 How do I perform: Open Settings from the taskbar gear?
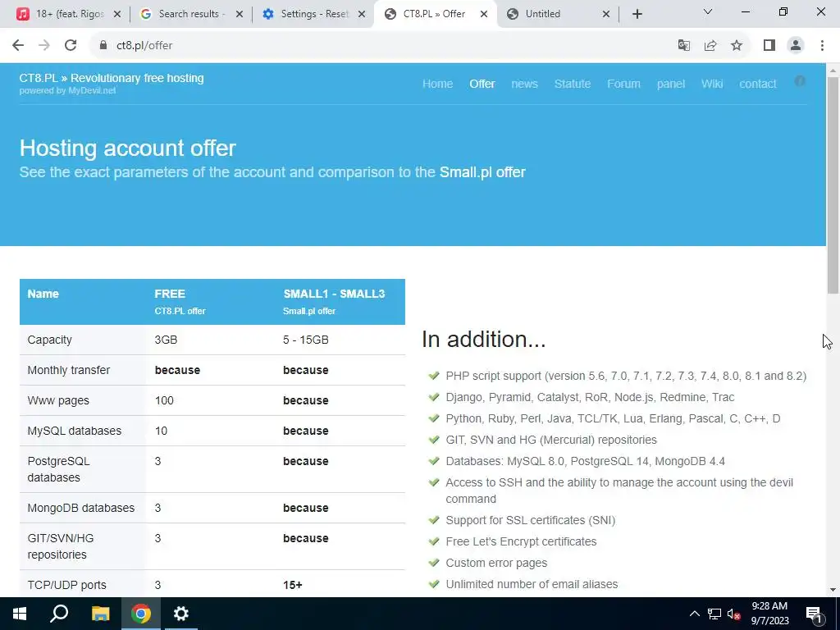click(181, 614)
